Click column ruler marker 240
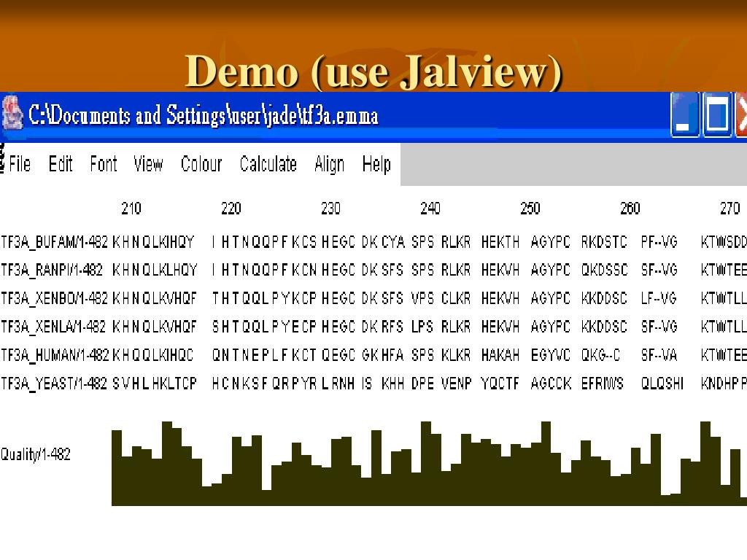Image resolution: width=747 pixels, height=560 pixels. 430,208
